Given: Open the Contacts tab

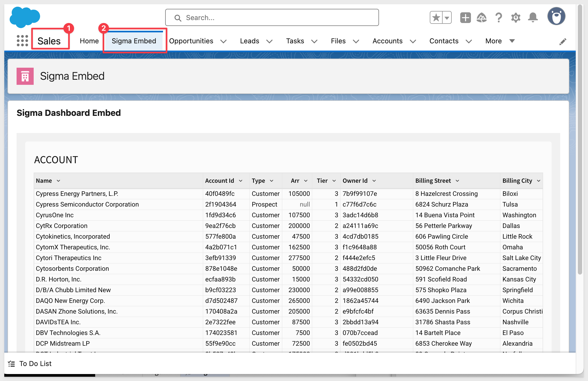Looking at the screenshot, I should tap(444, 41).
